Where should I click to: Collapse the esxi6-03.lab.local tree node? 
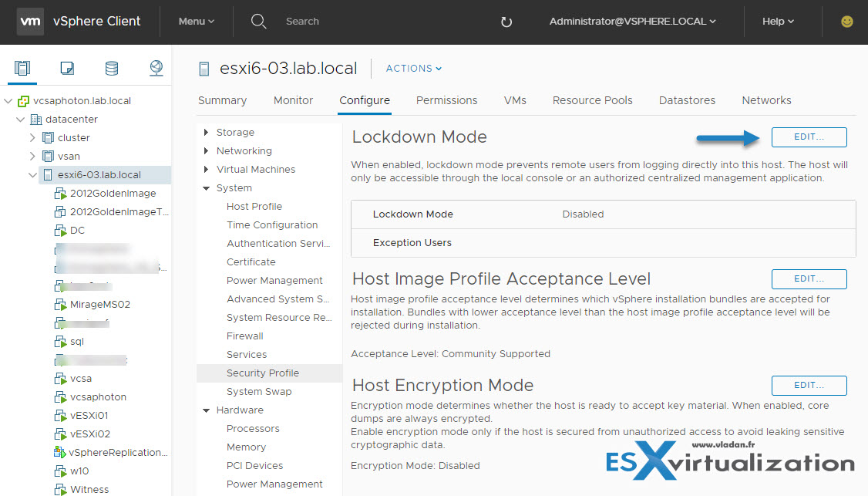[32, 174]
